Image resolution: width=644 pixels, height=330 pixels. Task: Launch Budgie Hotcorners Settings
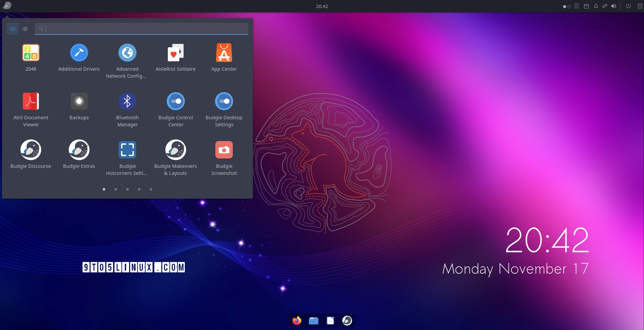pos(127,150)
